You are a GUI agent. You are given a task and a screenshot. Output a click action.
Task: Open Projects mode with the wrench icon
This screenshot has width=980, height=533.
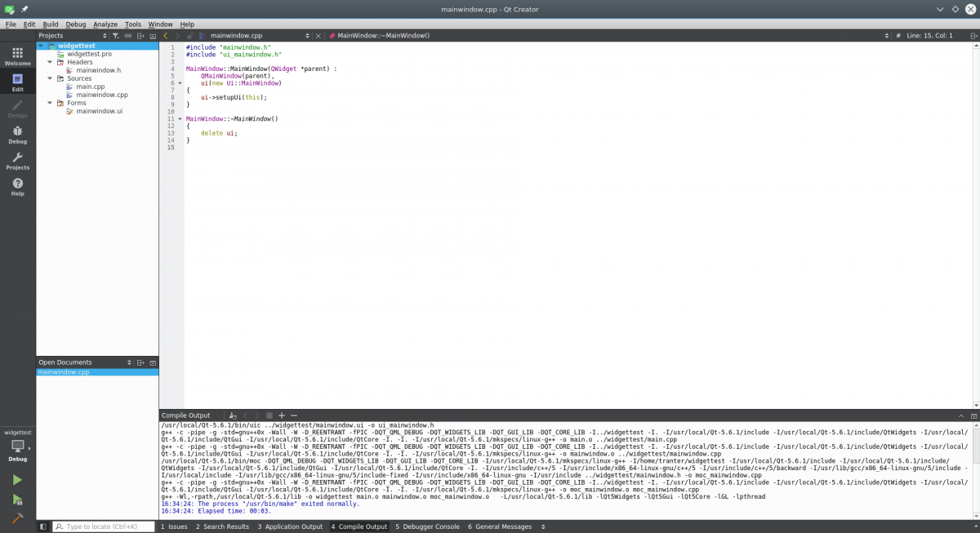(17, 160)
